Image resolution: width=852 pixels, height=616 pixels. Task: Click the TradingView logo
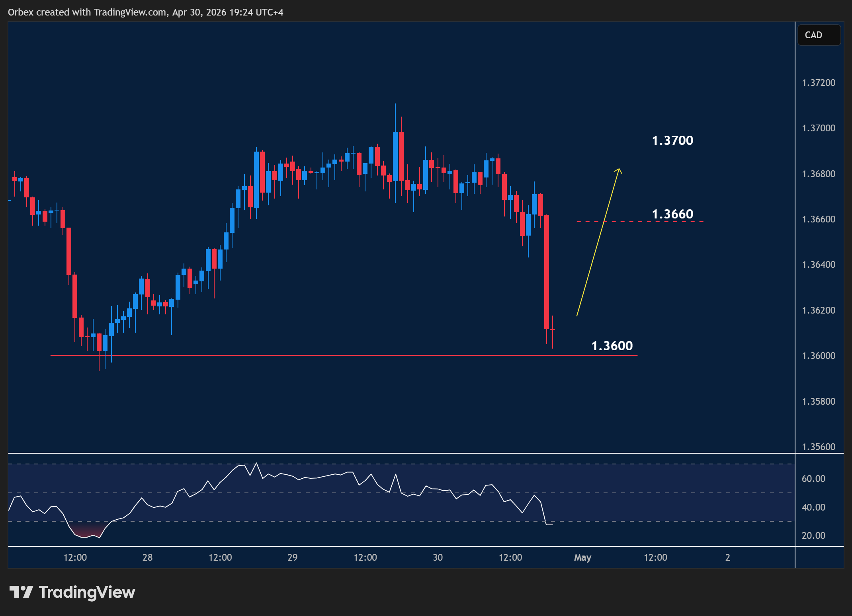72,592
